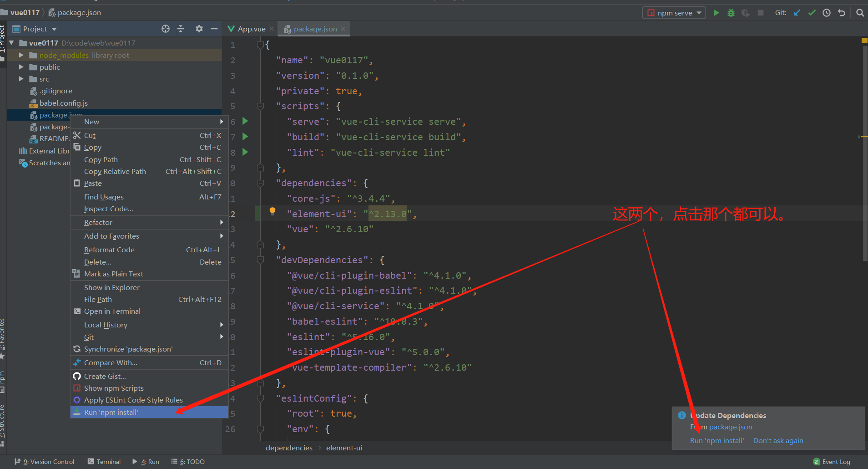Select babel.config.js in project tree
The image size is (868, 469).
[x=64, y=103]
